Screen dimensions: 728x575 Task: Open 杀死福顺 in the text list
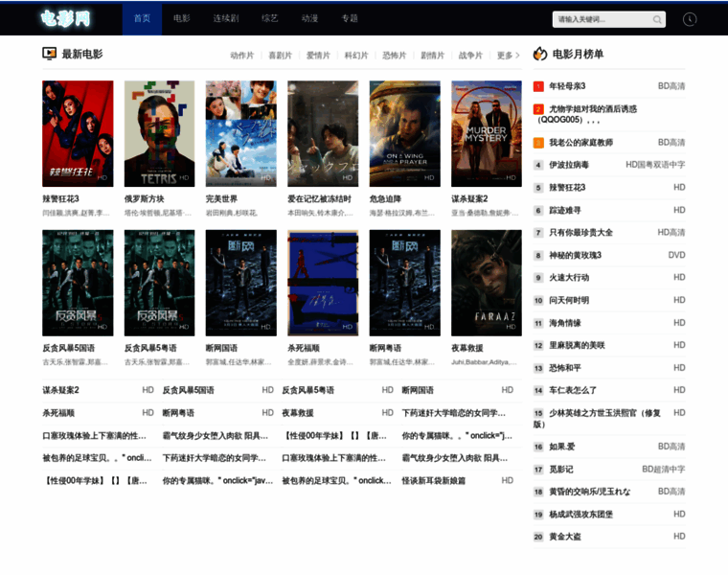58,413
